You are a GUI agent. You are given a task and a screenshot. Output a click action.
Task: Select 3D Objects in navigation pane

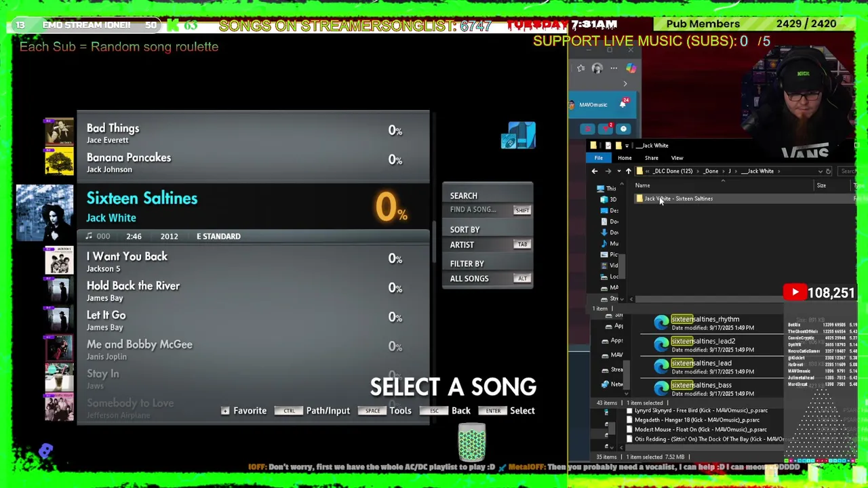click(x=608, y=199)
